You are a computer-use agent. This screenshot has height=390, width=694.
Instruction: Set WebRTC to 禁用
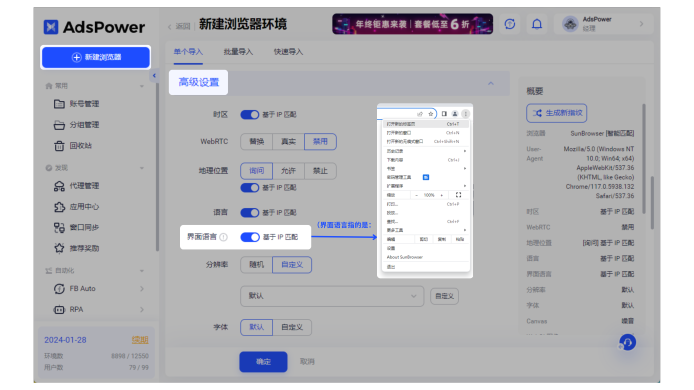pos(320,142)
